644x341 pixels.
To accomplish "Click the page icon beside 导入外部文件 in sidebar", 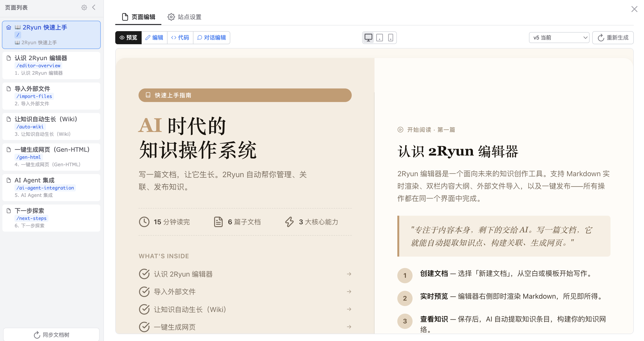I will (9, 88).
